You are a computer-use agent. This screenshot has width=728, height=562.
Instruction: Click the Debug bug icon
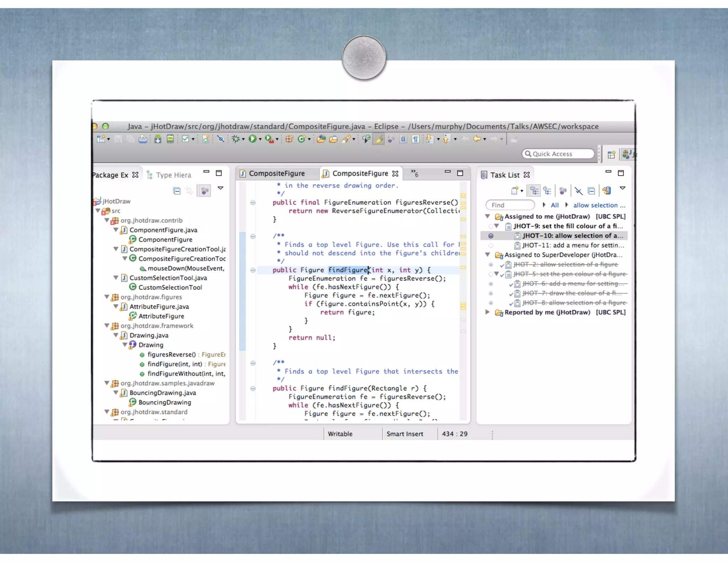point(235,139)
